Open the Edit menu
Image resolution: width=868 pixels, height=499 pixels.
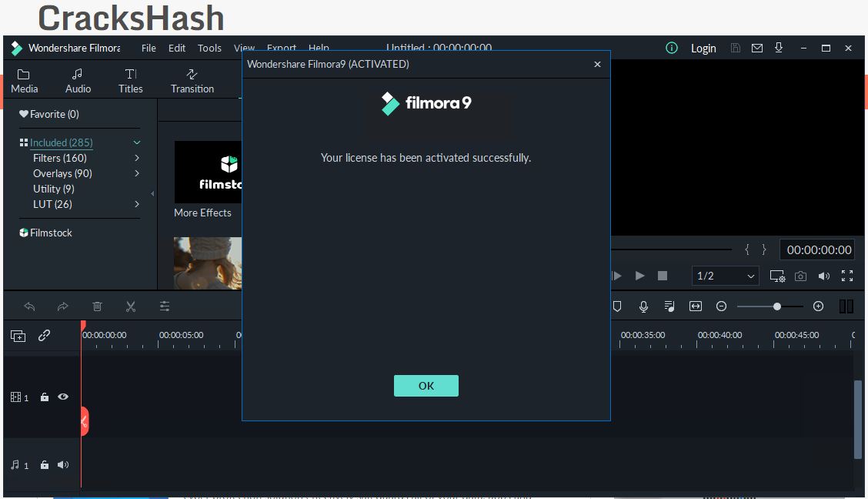[176, 49]
